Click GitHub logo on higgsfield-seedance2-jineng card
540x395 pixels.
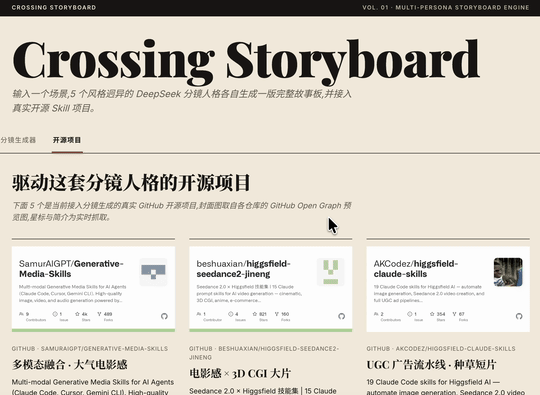[x=342, y=316]
